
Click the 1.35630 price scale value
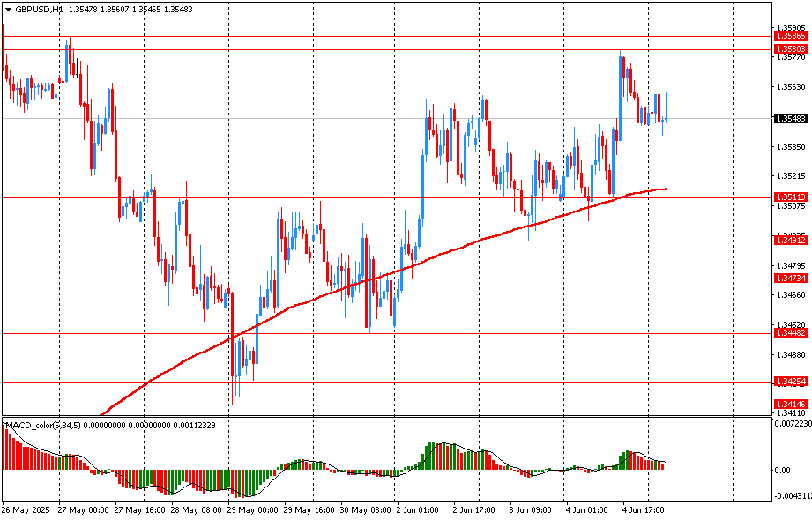pos(790,87)
